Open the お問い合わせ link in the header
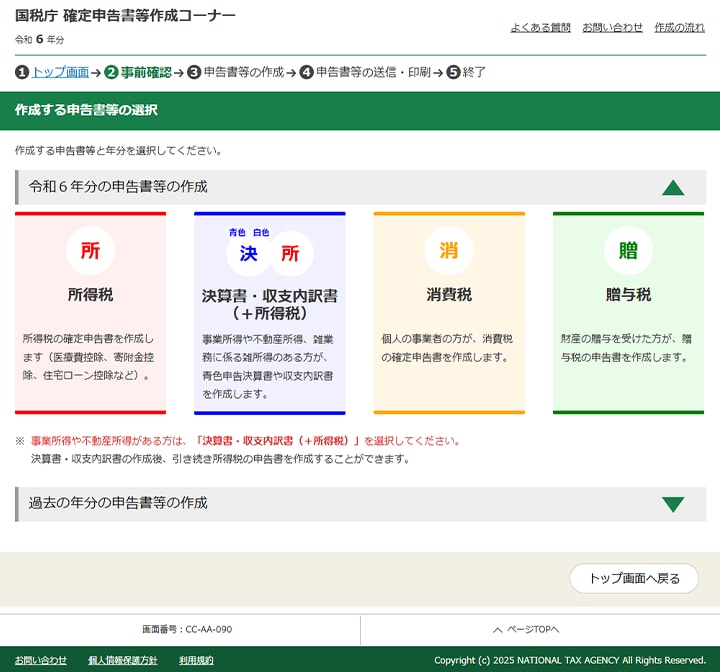This screenshot has height=672, width=720. coord(613,28)
